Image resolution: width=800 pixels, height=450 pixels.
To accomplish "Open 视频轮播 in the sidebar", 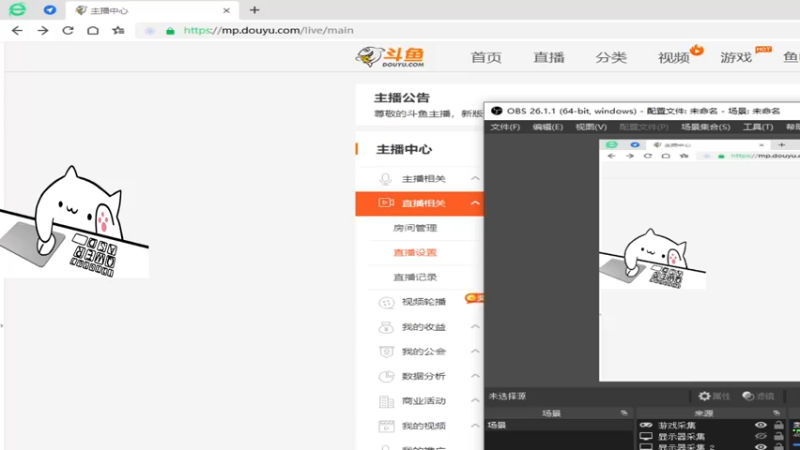I will (x=424, y=302).
